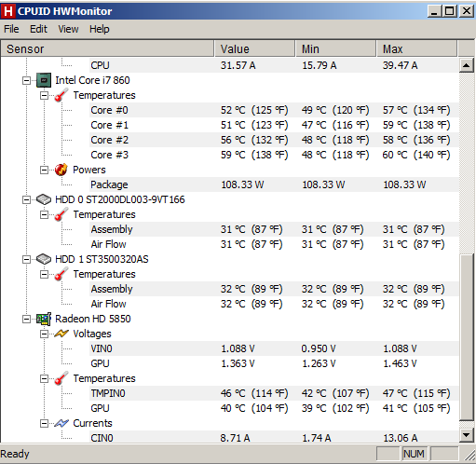Select the GPU temperature row

tap(274, 408)
